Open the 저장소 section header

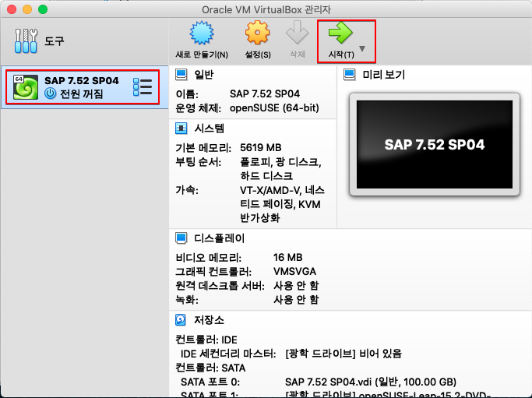coord(209,319)
